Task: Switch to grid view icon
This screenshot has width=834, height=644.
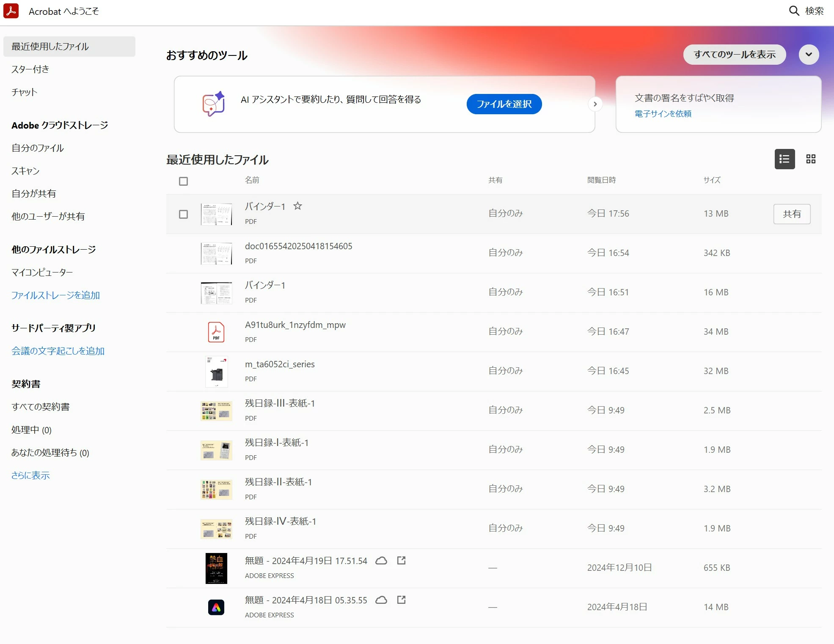Action: 810,159
